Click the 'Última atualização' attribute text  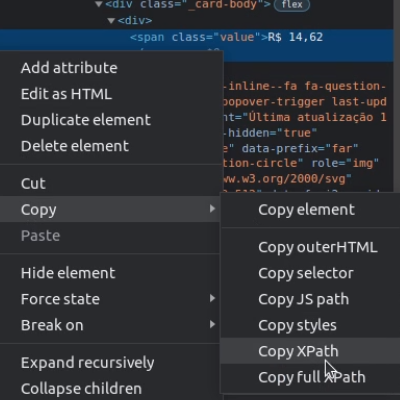point(317,117)
